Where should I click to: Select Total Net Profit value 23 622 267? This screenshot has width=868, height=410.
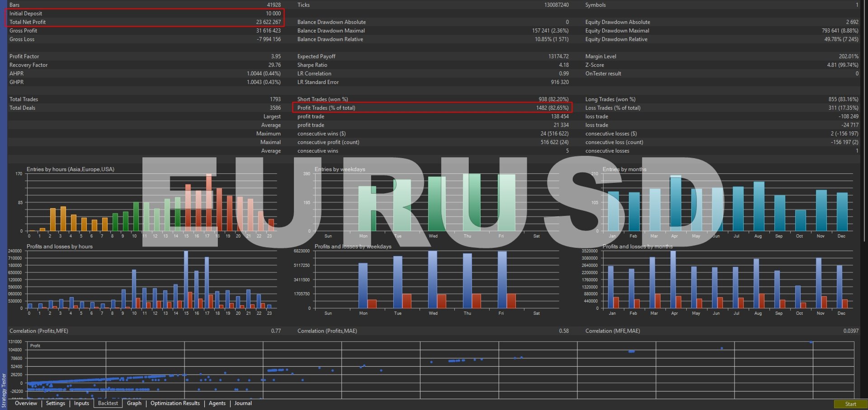tap(269, 22)
